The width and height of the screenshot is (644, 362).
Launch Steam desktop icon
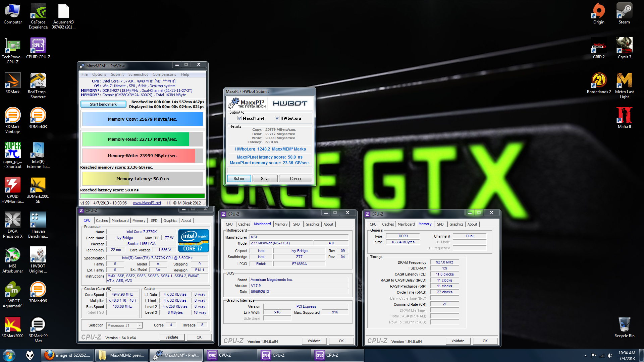(624, 13)
